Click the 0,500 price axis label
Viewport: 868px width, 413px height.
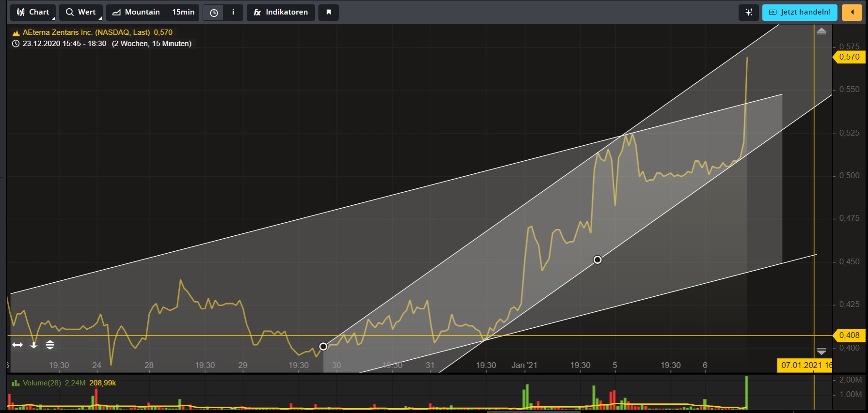(849, 175)
